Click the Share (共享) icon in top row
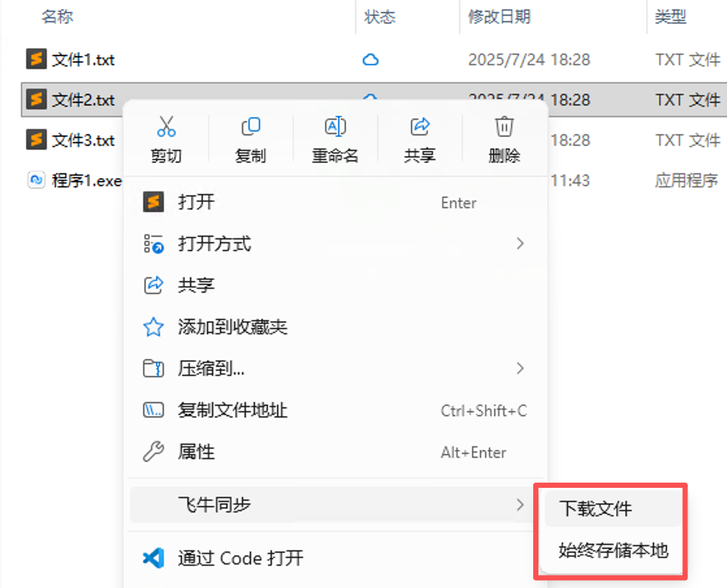This screenshot has width=727, height=588. coord(420,127)
